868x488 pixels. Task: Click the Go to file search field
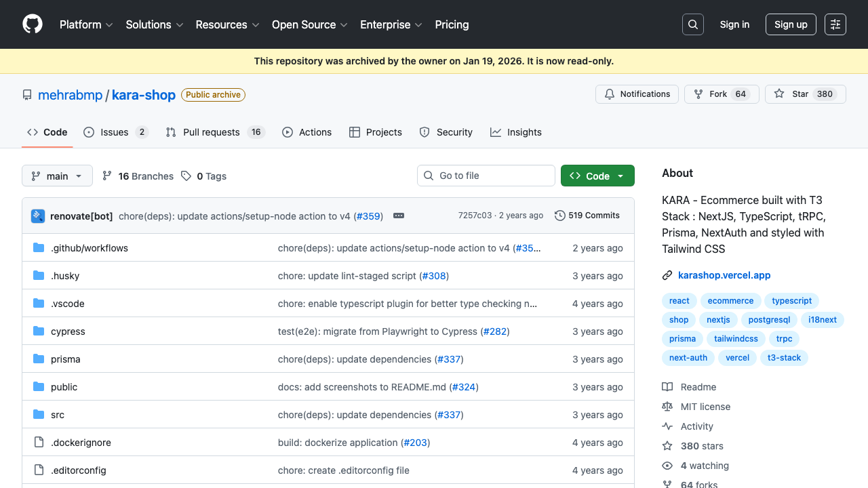486,175
